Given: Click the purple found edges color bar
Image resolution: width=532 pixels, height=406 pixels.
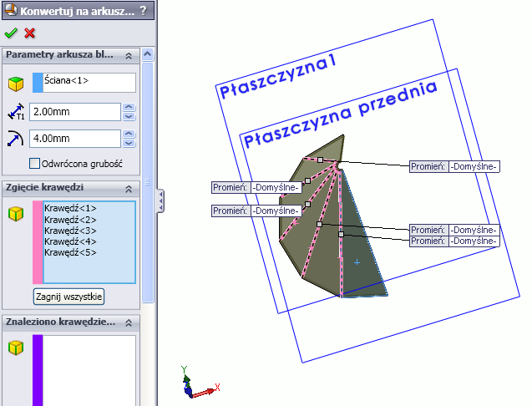Looking at the screenshot, I should coord(38,370).
